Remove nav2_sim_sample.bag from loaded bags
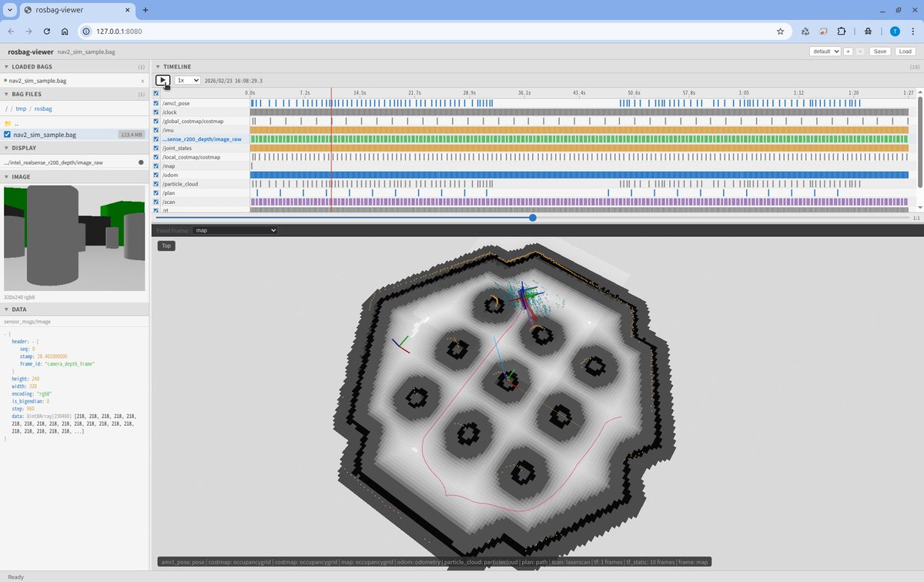This screenshot has height=582, width=924. click(x=142, y=80)
